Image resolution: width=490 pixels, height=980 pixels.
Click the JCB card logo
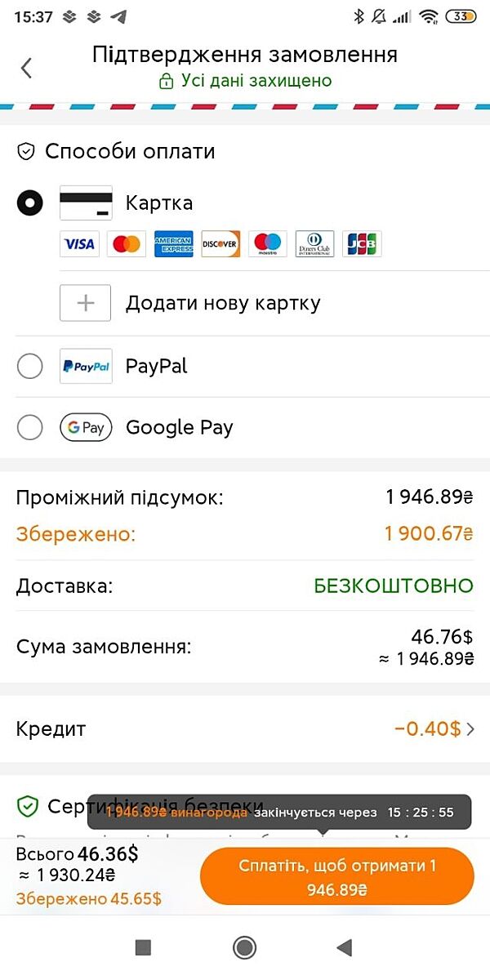coord(362,243)
